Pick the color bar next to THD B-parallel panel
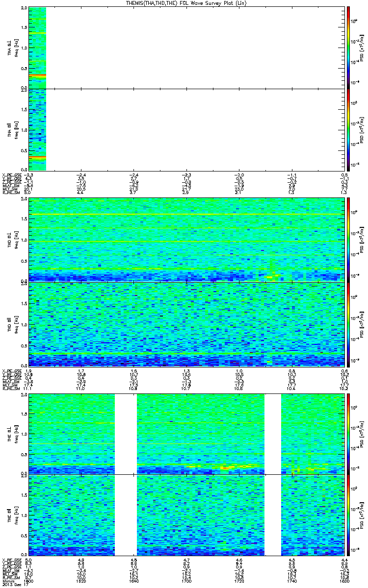368x588 pixels. 348,324
